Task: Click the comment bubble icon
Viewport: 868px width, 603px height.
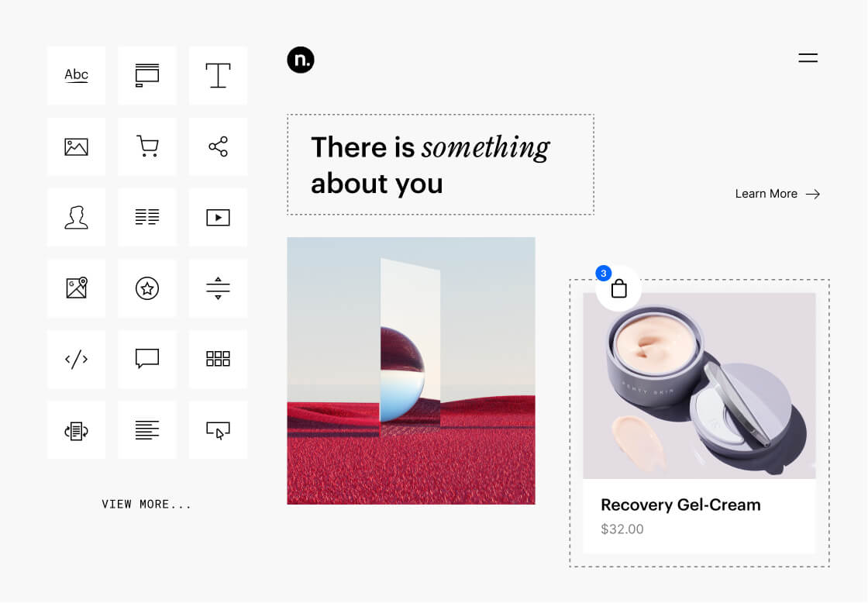Action: tap(147, 359)
